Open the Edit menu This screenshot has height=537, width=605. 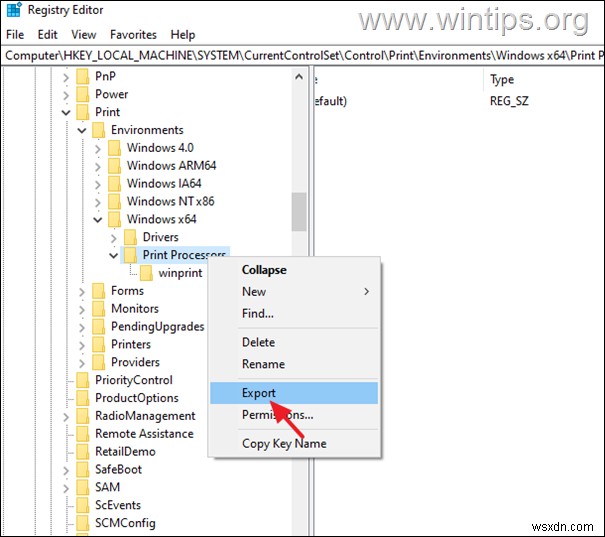click(47, 35)
